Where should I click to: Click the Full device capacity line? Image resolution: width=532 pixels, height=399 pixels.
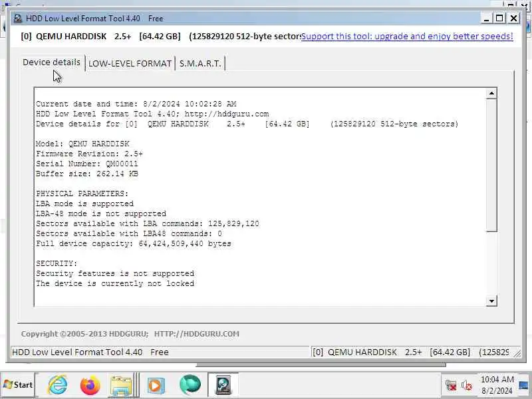pos(134,243)
